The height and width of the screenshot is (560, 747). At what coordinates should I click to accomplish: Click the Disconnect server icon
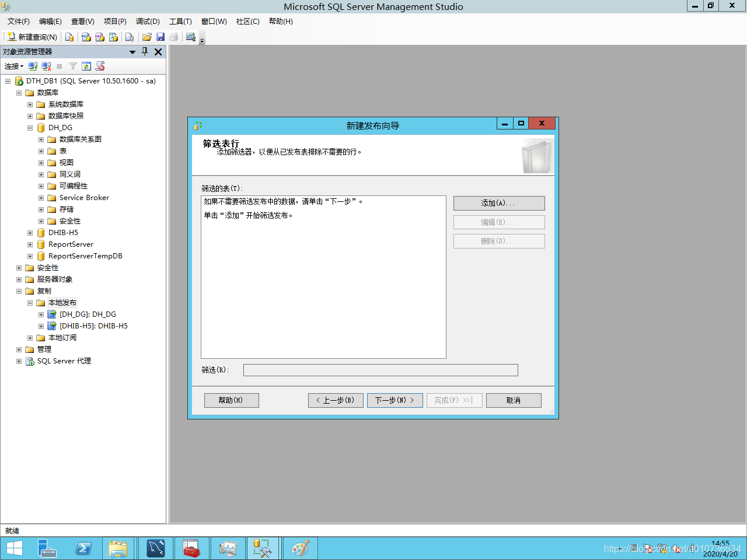pos(46,66)
